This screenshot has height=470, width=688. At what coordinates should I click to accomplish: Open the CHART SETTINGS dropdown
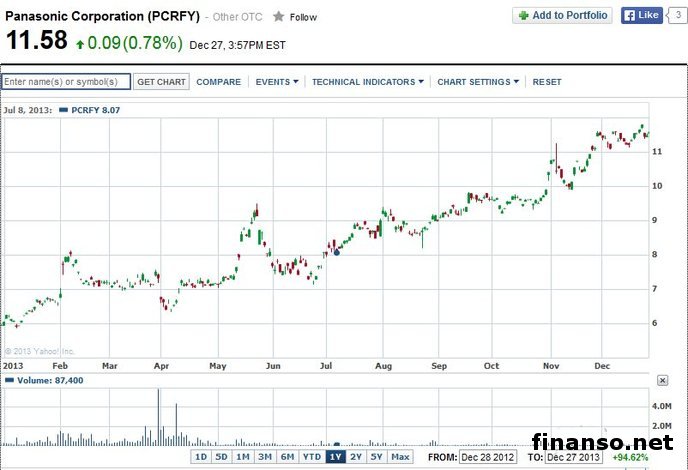[479, 82]
